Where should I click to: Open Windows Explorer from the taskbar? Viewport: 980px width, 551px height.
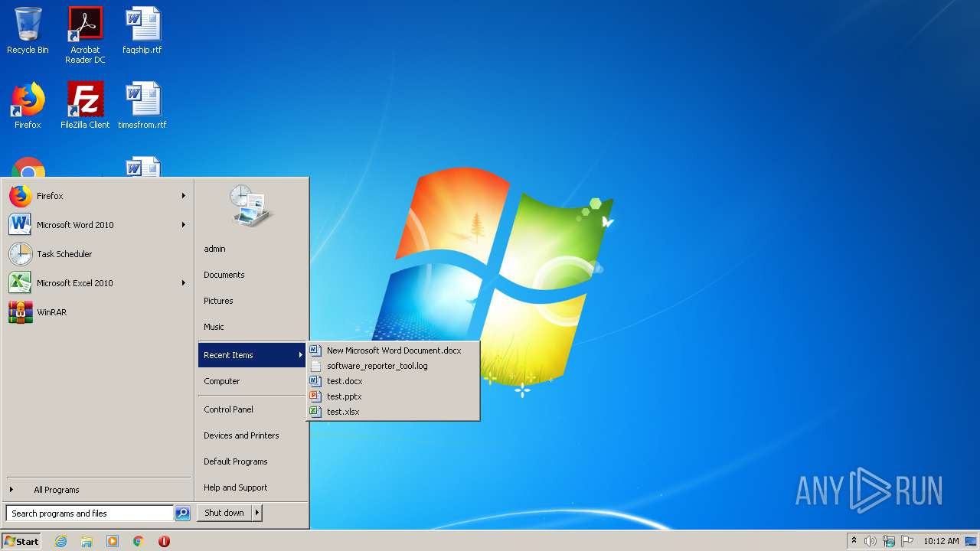coord(87,541)
